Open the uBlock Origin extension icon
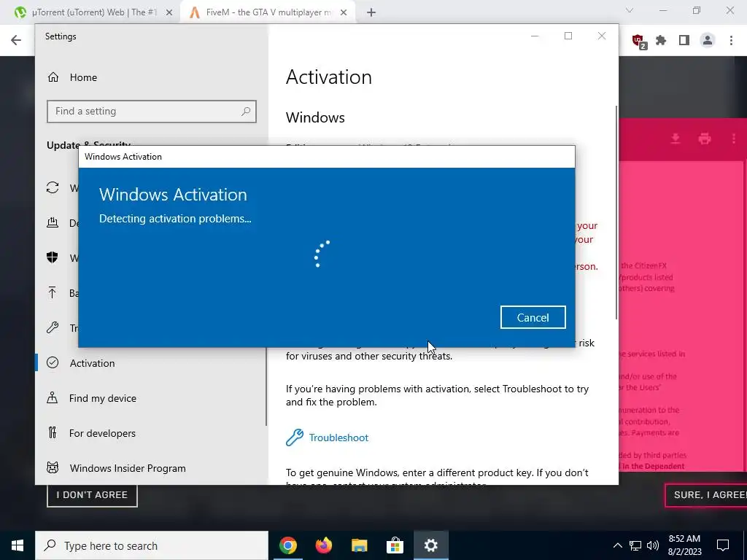The width and height of the screenshot is (747, 560). [638, 41]
